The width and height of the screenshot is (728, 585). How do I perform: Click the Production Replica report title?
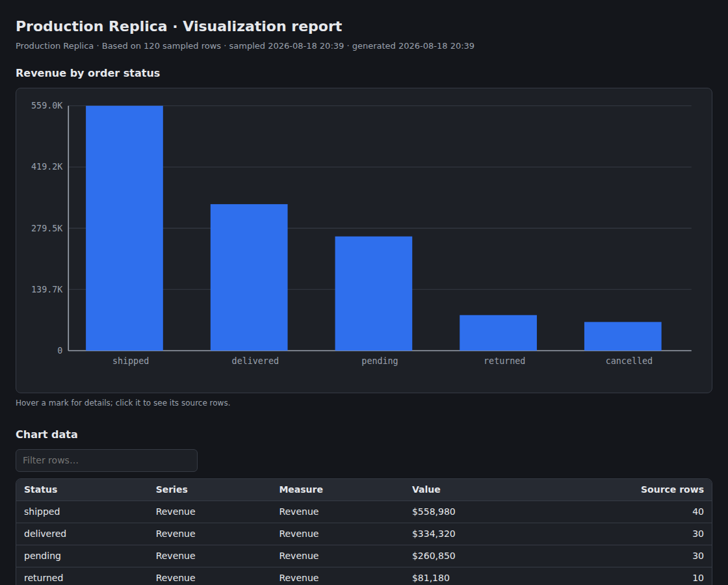[x=179, y=27]
